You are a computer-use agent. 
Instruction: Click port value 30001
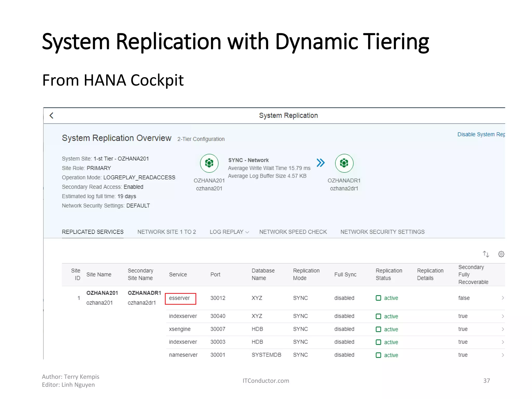point(218,355)
